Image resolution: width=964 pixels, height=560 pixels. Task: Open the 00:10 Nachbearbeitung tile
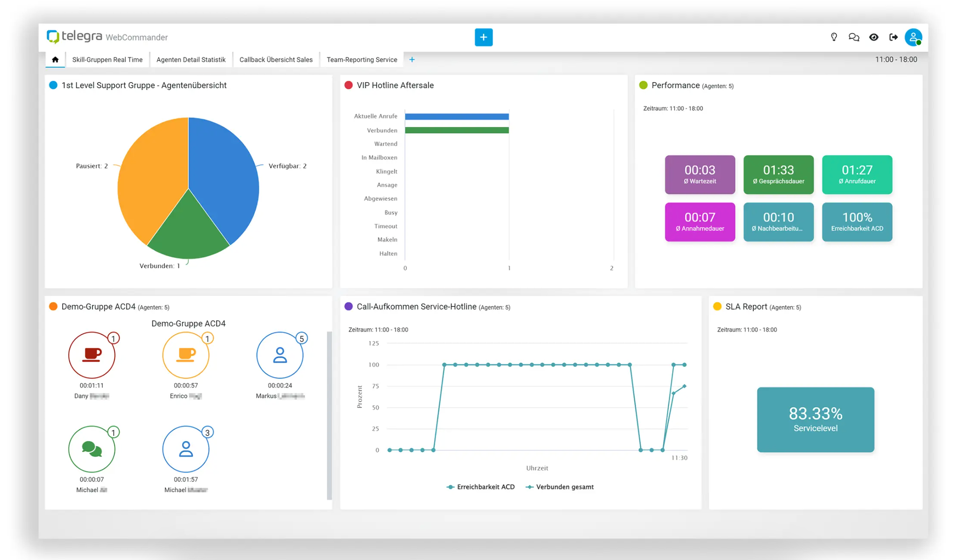coord(779,222)
